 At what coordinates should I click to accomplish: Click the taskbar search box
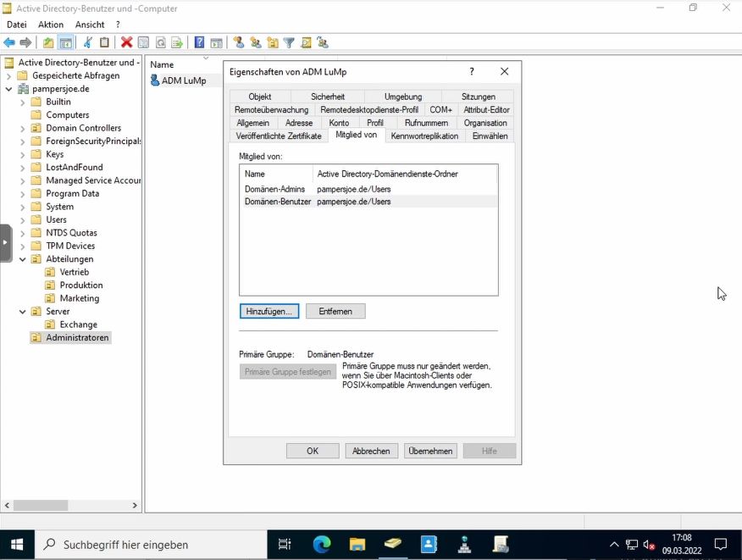(x=152, y=545)
